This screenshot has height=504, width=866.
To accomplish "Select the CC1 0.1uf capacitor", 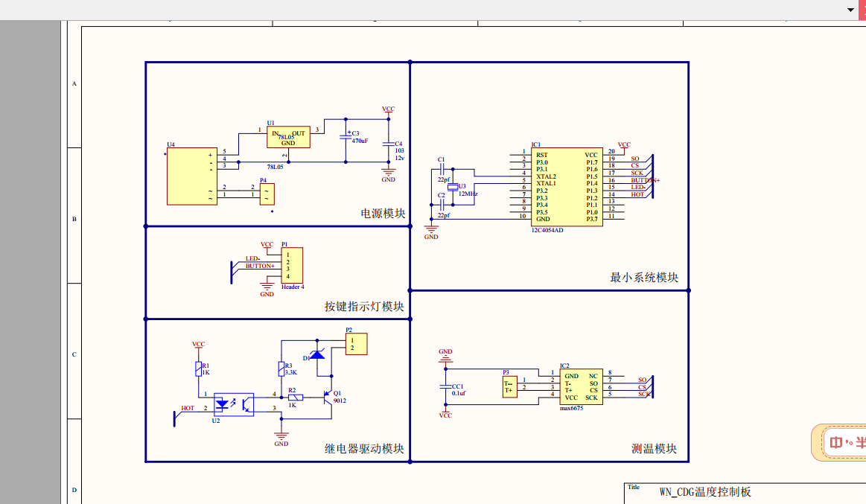I will tap(445, 387).
